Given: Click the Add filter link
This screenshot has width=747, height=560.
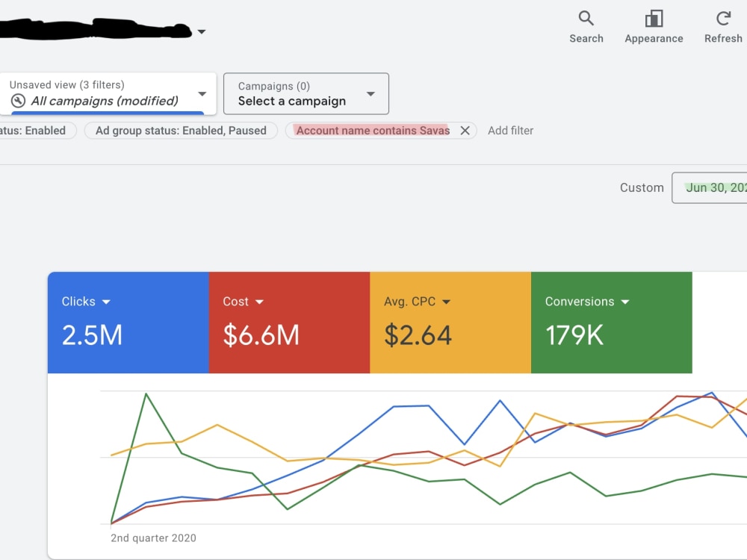Looking at the screenshot, I should 510,131.
